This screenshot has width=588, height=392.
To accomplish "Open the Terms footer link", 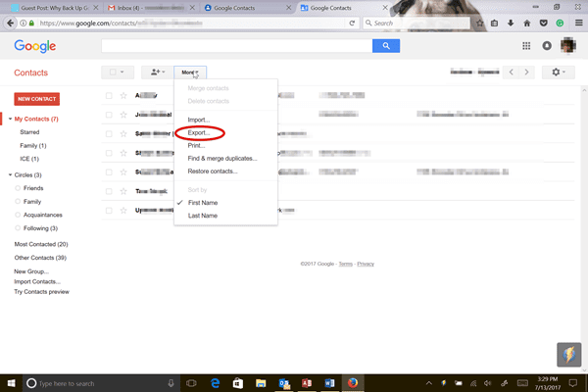I will 345,264.
